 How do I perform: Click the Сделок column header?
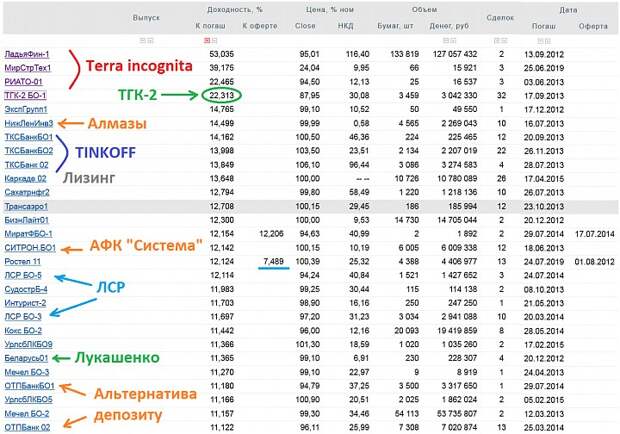[500, 18]
